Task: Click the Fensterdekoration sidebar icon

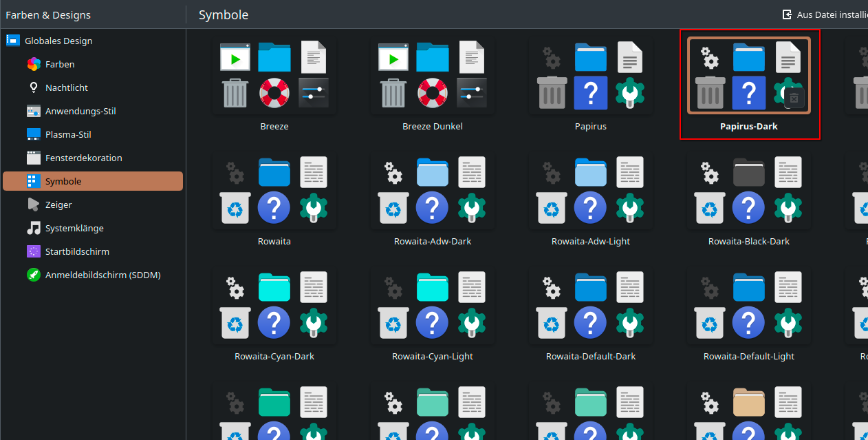Action: click(x=34, y=158)
